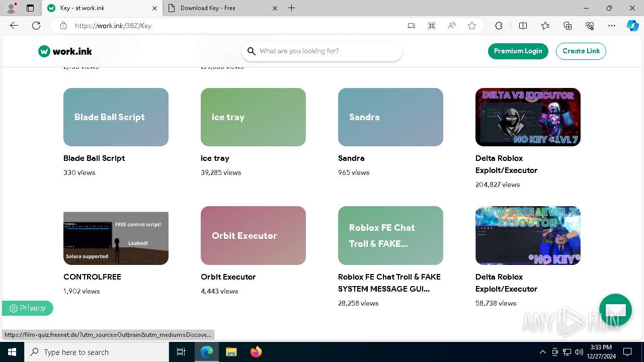Open Delta V3 Executor thumbnail image
The height and width of the screenshot is (362, 644).
click(x=528, y=117)
